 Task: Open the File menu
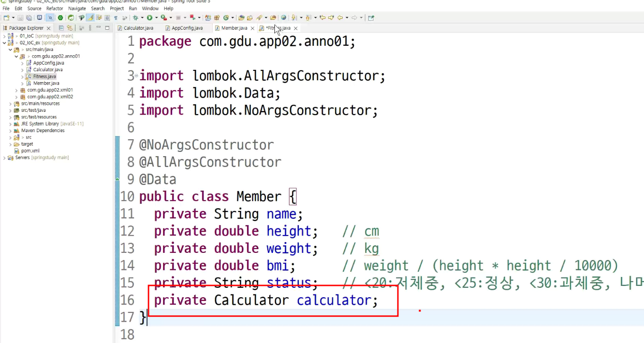click(x=6, y=8)
